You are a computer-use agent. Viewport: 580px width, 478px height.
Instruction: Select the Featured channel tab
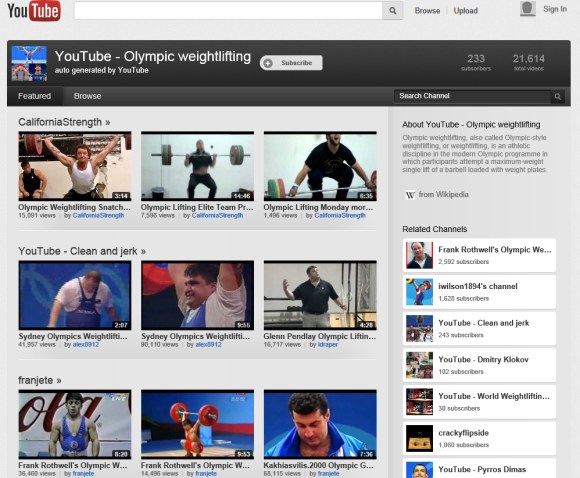click(35, 96)
